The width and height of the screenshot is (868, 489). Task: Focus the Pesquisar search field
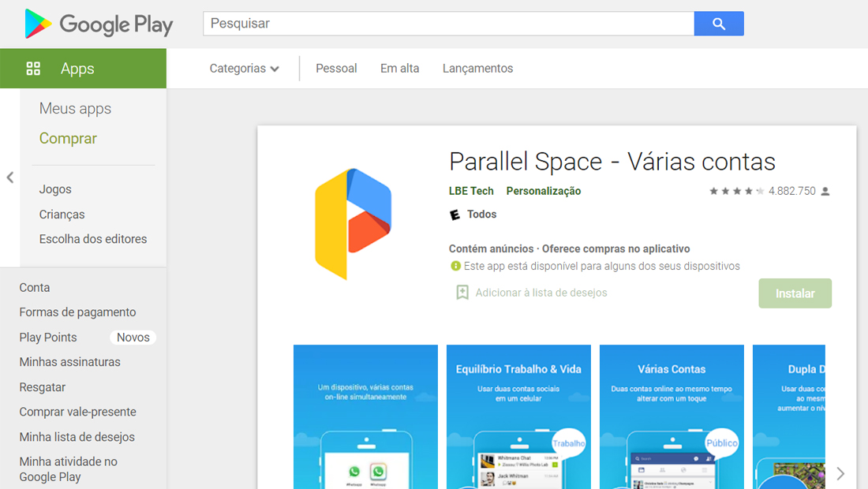448,24
